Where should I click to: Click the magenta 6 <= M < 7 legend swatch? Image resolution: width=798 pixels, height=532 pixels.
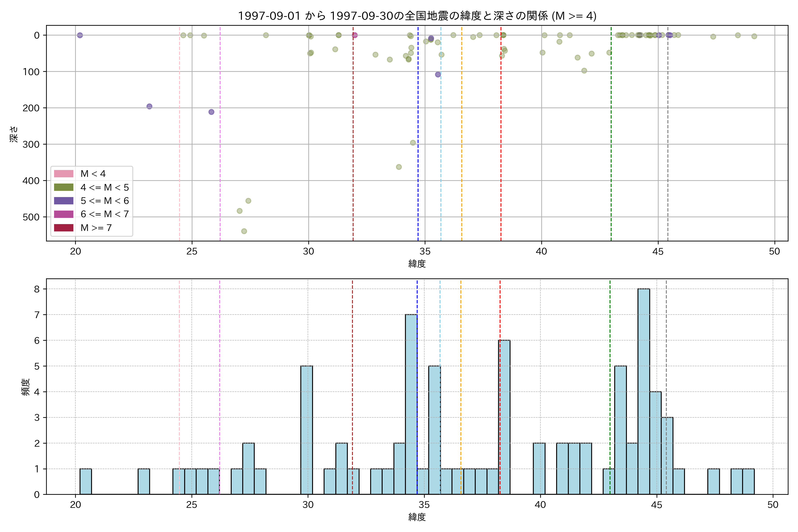[63, 214]
